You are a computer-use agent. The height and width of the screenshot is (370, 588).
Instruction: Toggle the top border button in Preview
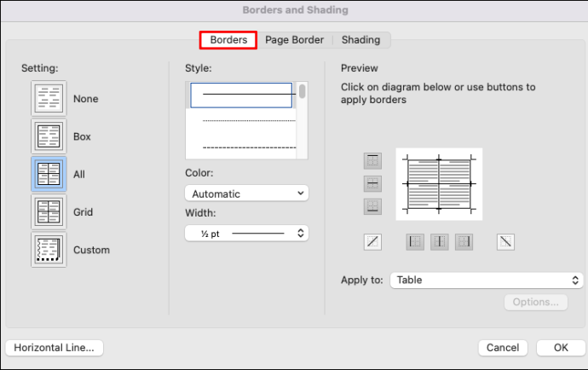372,160
